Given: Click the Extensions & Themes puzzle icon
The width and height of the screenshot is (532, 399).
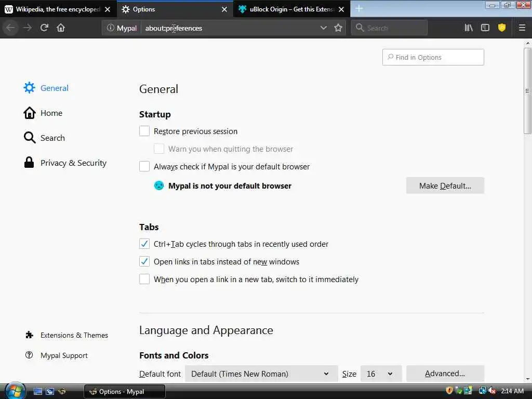Looking at the screenshot, I should point(29,335).
